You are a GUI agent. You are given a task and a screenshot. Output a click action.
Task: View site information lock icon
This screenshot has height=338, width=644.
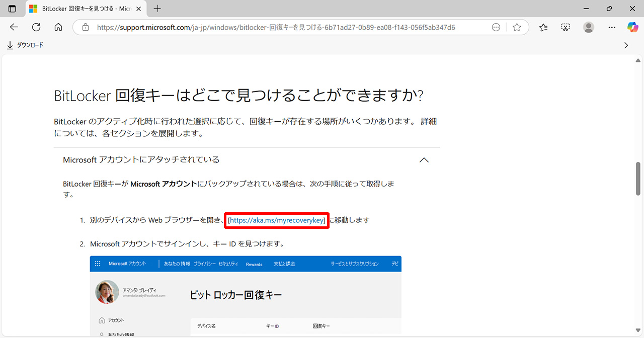(x=86, y=27)
